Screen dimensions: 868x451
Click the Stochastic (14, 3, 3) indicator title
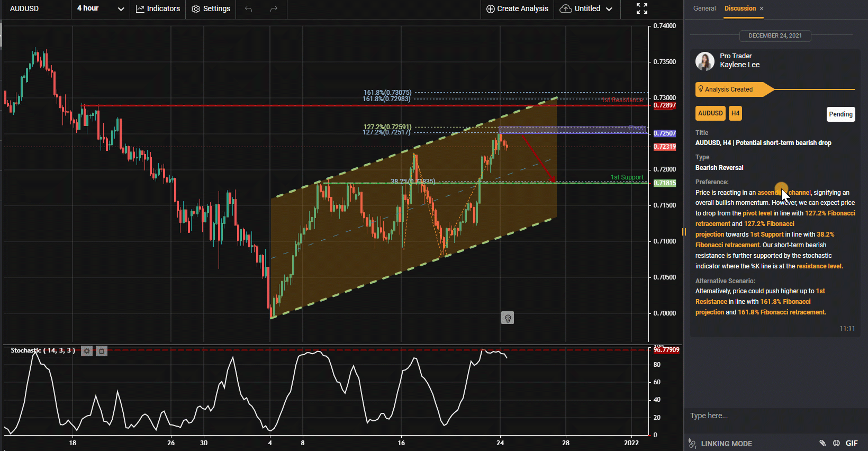43,350
